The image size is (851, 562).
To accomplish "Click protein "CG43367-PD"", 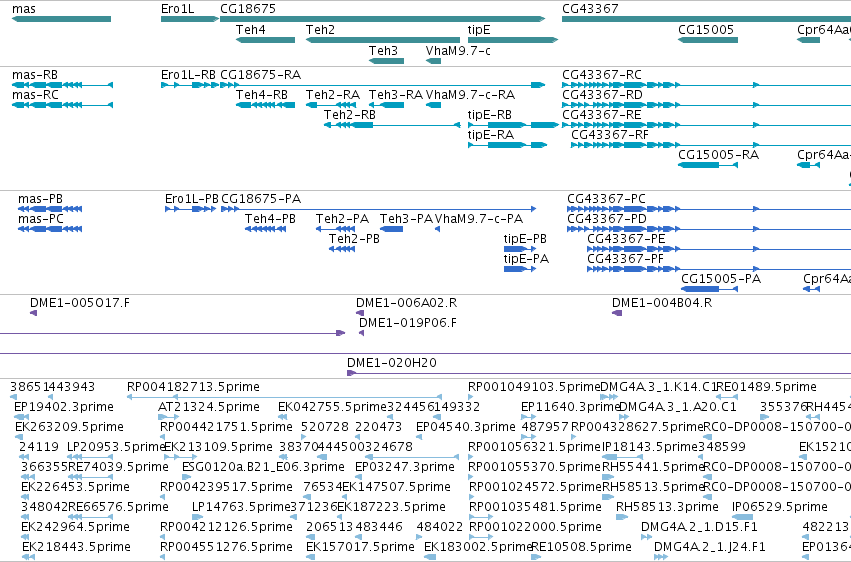I will pyautogui.click(x=607, y=219).
